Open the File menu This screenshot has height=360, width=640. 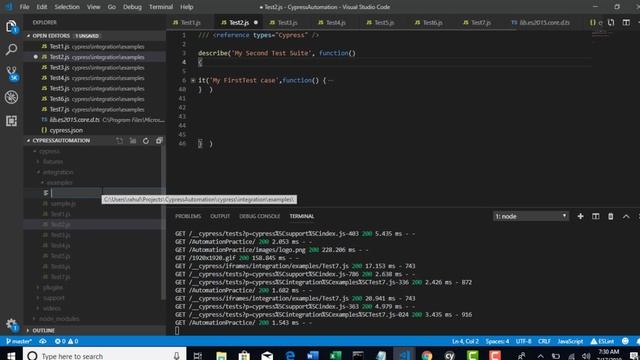tap(24, 7)
